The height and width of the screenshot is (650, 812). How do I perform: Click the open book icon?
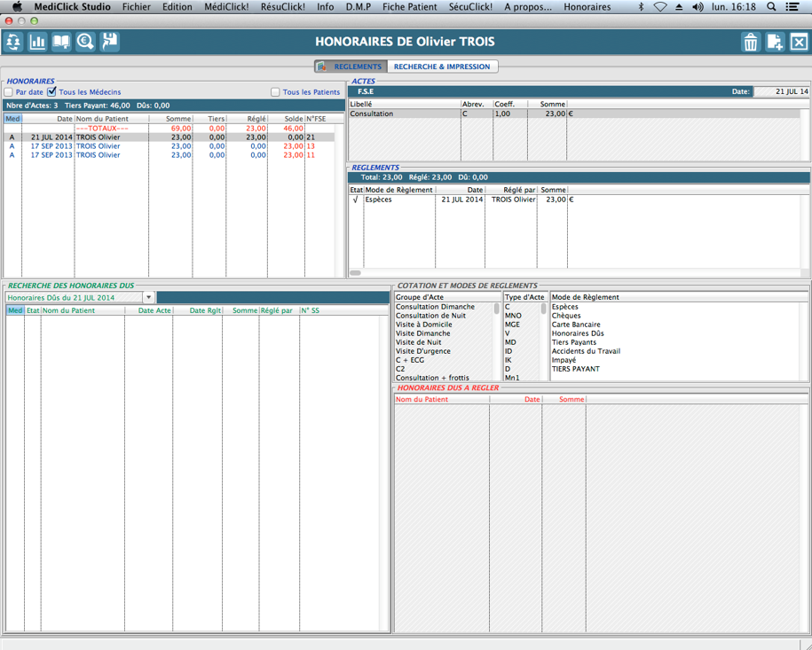[x=61, y=42]
